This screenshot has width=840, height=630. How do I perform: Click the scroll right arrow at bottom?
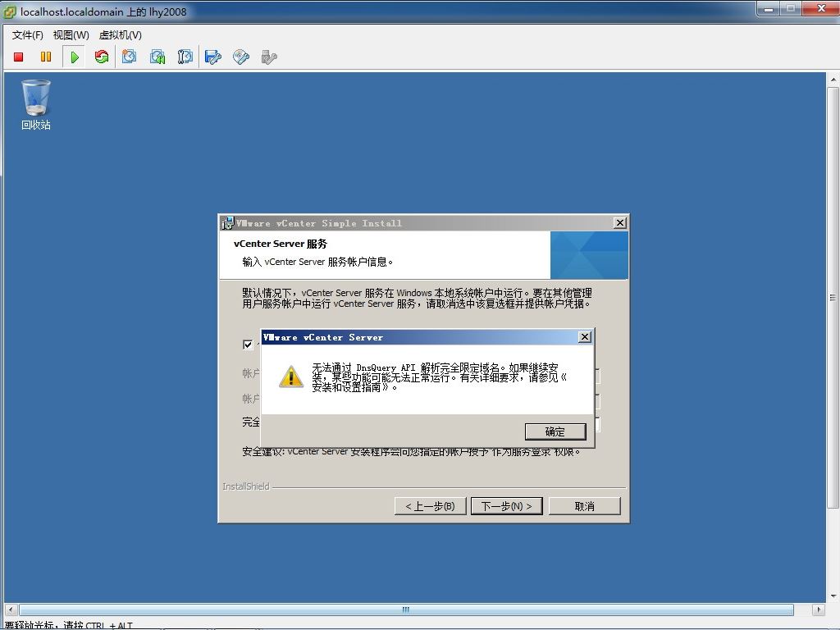(x=818, y=609)
